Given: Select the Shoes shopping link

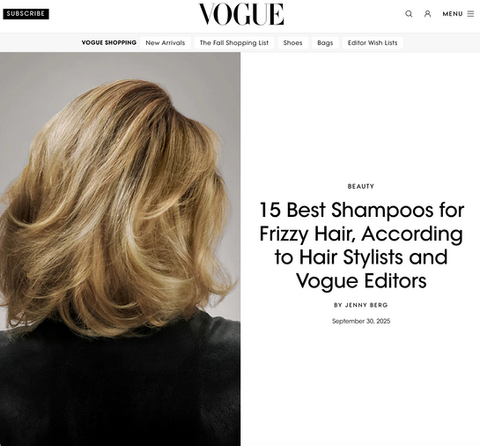Looking at the screenshot, I should [293, 43].
